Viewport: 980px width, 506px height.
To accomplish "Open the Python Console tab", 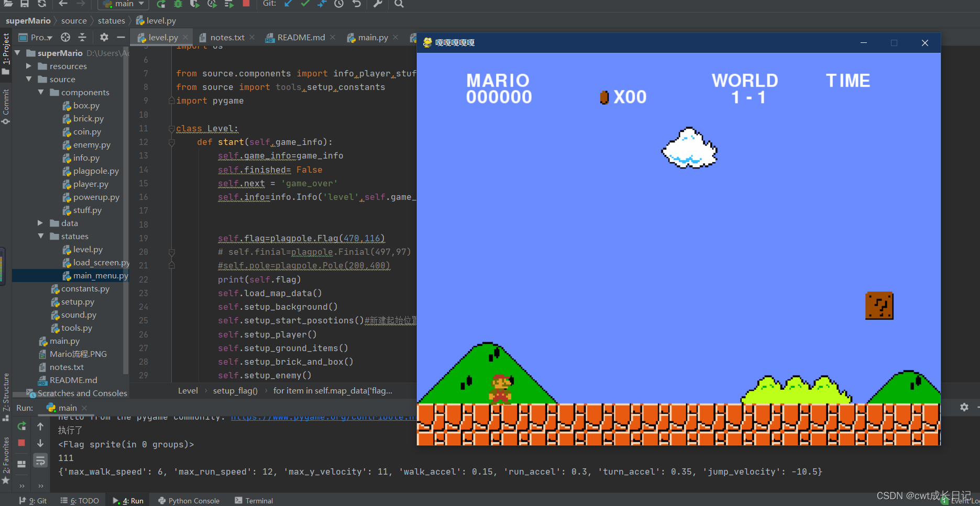I will tap(189, 501).
